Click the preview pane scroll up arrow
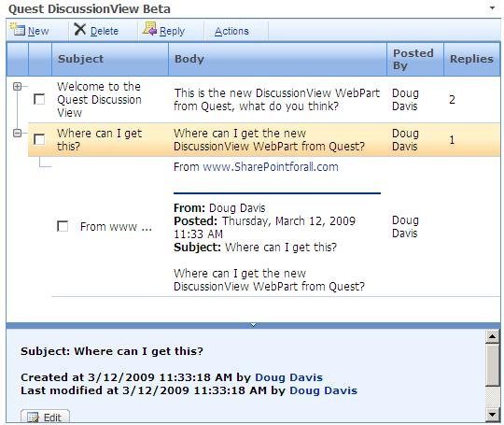 click(493, 336)
